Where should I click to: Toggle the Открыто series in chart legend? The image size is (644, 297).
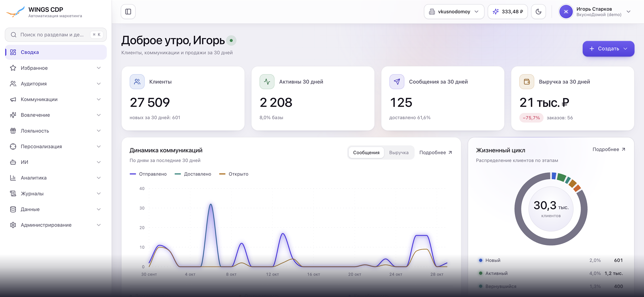[234, 174]
